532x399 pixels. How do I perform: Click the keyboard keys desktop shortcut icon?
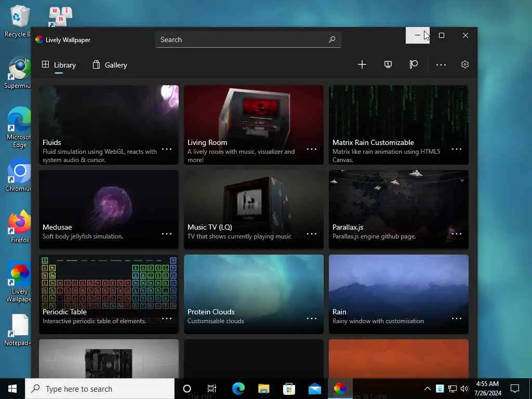[x=60, y=16]
